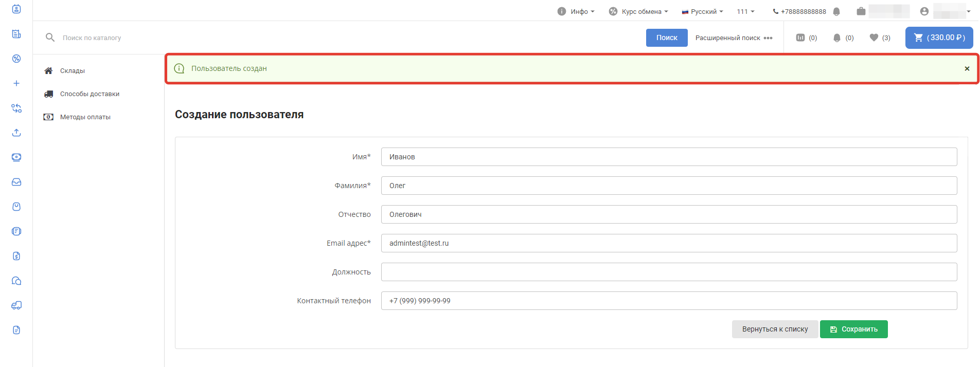Image resolution: width=980 pixels, height=367 pixels.
Task: Click the delivery truck icon in sidebar
Action: click(x=16, y=305)
